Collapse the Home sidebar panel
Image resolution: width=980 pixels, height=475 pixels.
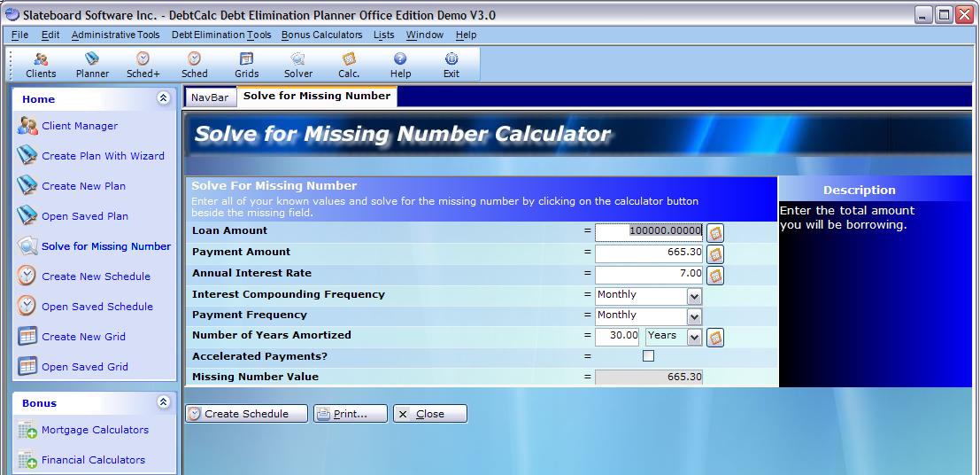tap(163, 98)
